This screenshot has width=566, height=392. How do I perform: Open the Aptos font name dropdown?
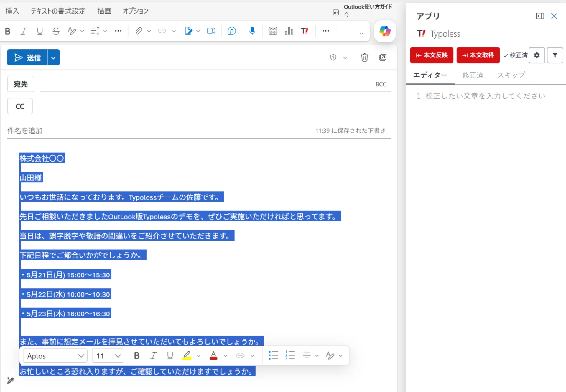coord(55,356)
